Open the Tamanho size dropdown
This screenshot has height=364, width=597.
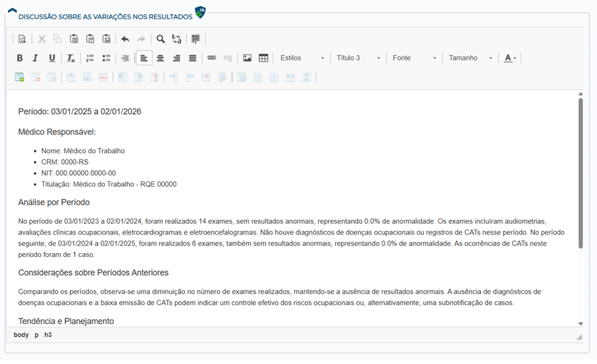(471, 58)
